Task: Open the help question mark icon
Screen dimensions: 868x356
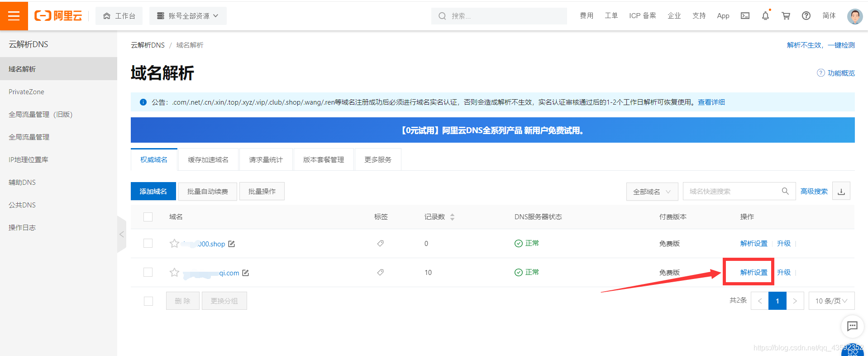Action: coord(806,16)
